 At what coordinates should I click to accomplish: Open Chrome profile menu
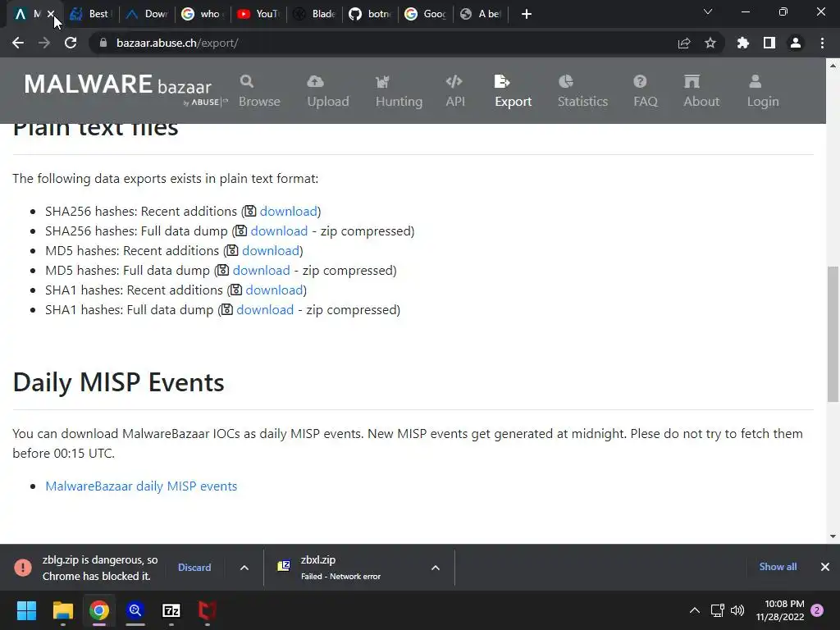click(796, 43)
